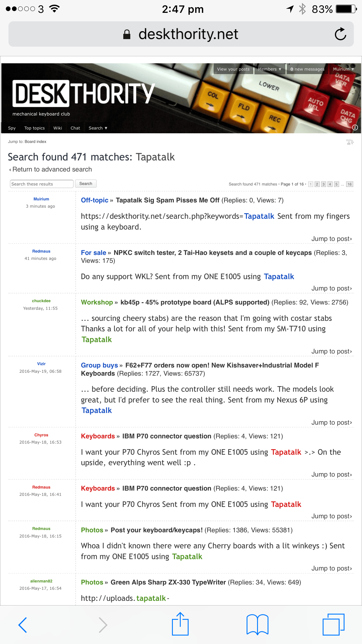
Task: Open Safari bookmarks book icon
Action: coord(257,625)
